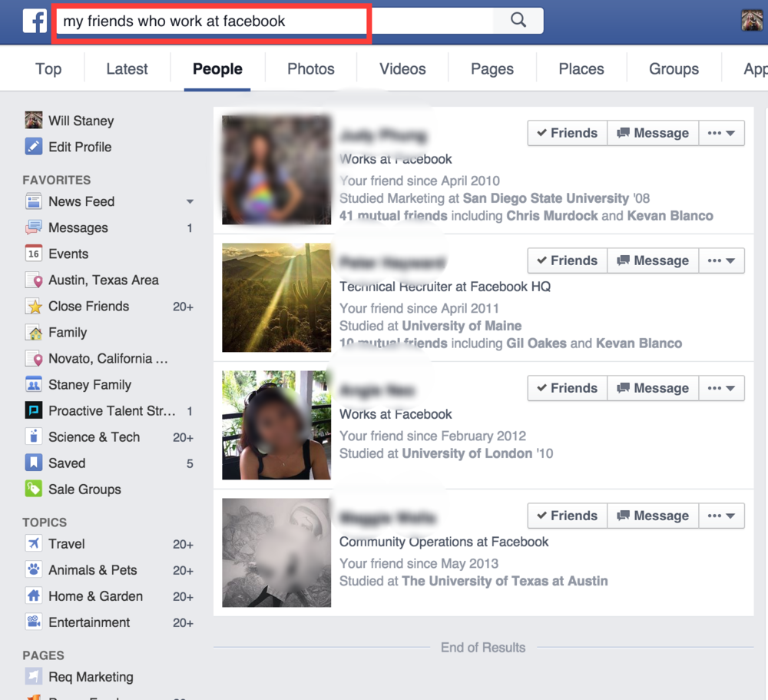The width and height of the screenshot is (768, 700).
Task: Click the Austin, Texas Area pin icon
Action: click(x=34, y=280)
